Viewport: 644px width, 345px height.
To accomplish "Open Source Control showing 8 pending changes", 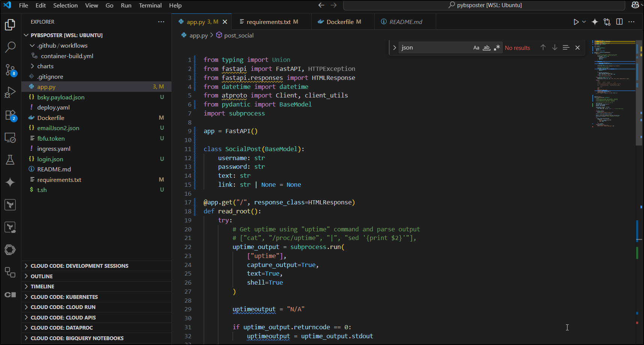I will coord(10,70).
